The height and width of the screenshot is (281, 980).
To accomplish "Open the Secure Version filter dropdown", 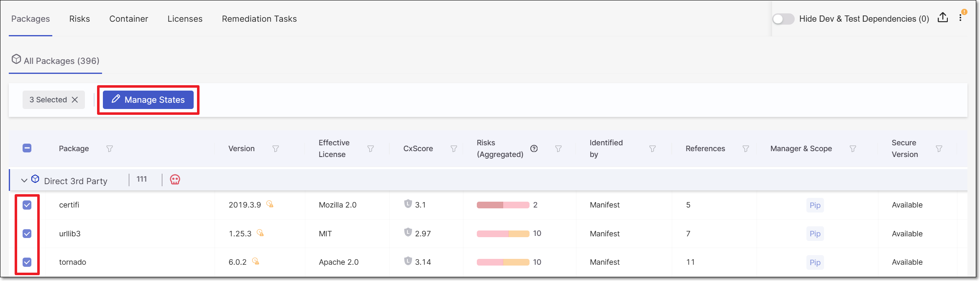I will (939, 149).
